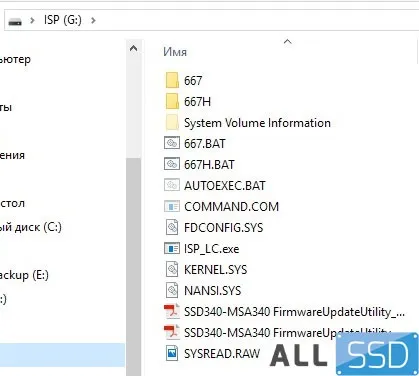Select the file name 667H.BAT
The width and height of the screenshot is (419, 376).
(209, 165)
